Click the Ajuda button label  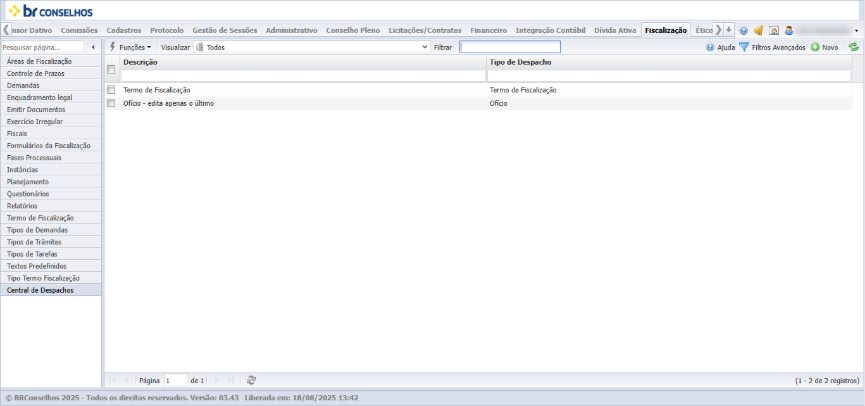(726, 48)
